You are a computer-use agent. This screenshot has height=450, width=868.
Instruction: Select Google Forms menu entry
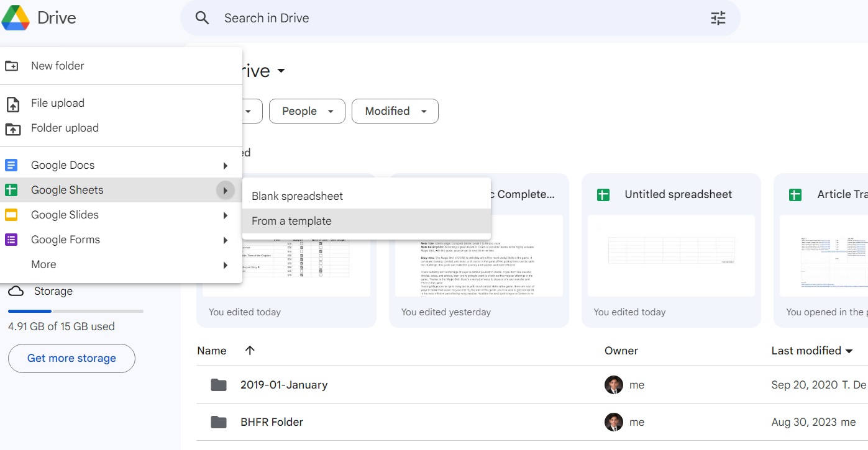pos(121,240)
